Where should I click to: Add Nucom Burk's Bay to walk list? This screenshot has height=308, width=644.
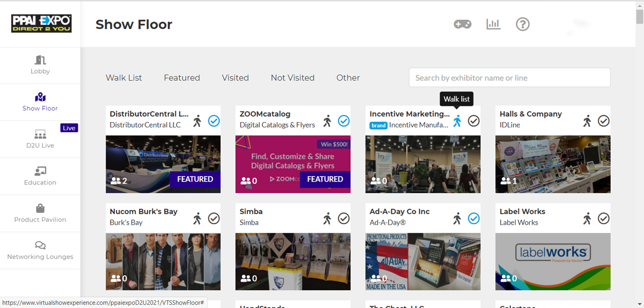[197, 218]
